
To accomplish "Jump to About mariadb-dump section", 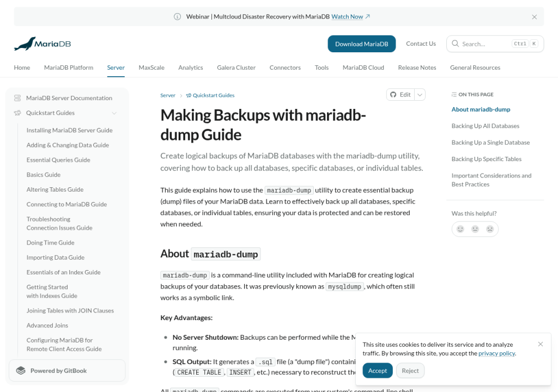I will point(481,109).
